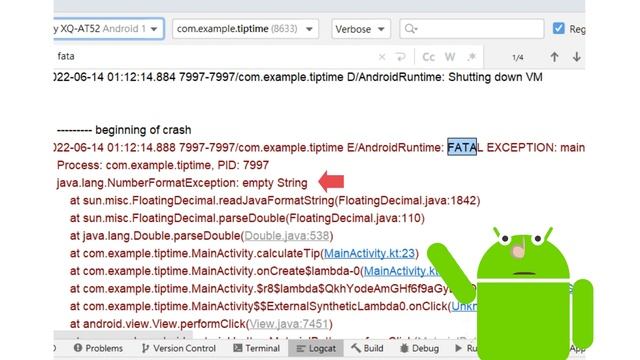Screen dimensions: 640x360
Task: Toggle the Regex checkbox
Action: [558, 29]
